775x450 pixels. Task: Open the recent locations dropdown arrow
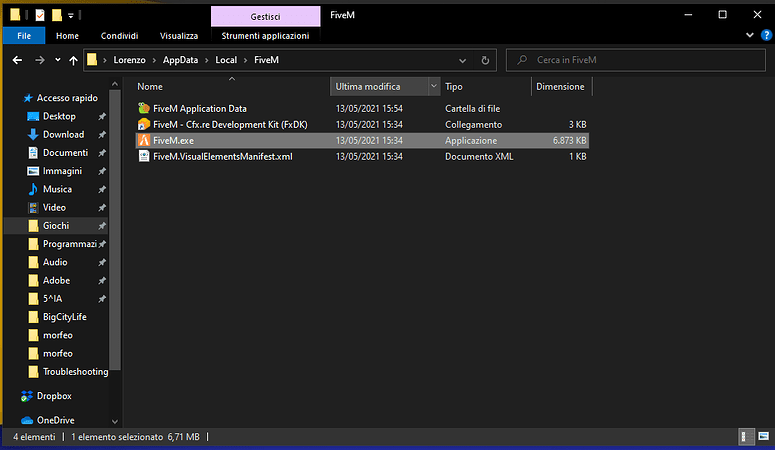point(58,60)
